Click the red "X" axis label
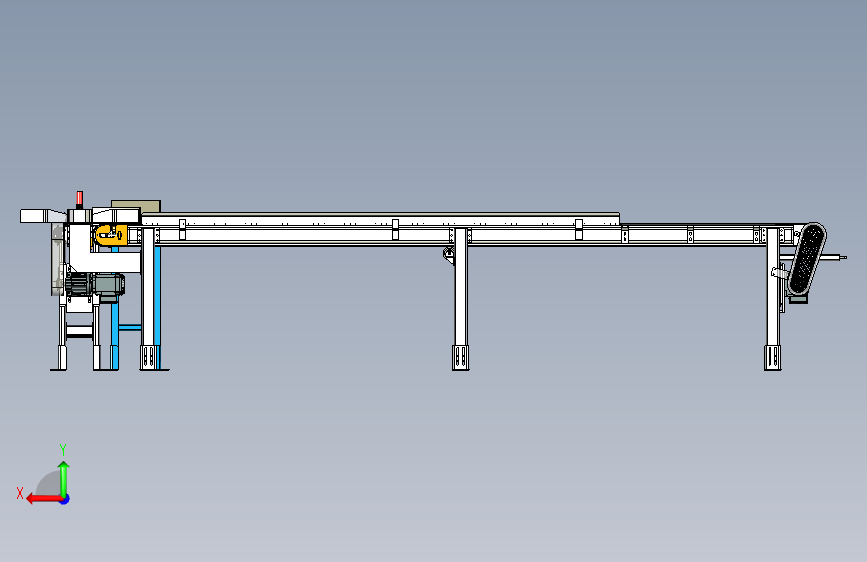Image resolution: width=867 pixels, height=562 pixels. (x=20, y=493)
